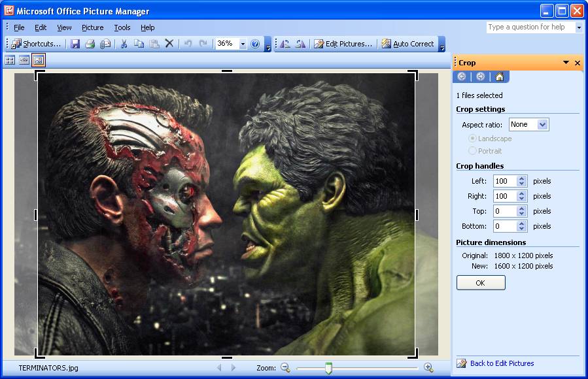
Task: Open the Help question mark icon
Action: pos(255,44)
